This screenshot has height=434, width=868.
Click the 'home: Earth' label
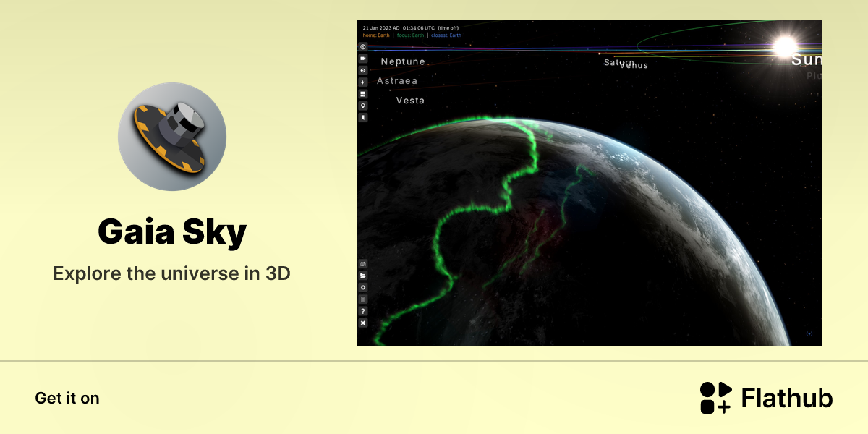click(x=376, y=35)
